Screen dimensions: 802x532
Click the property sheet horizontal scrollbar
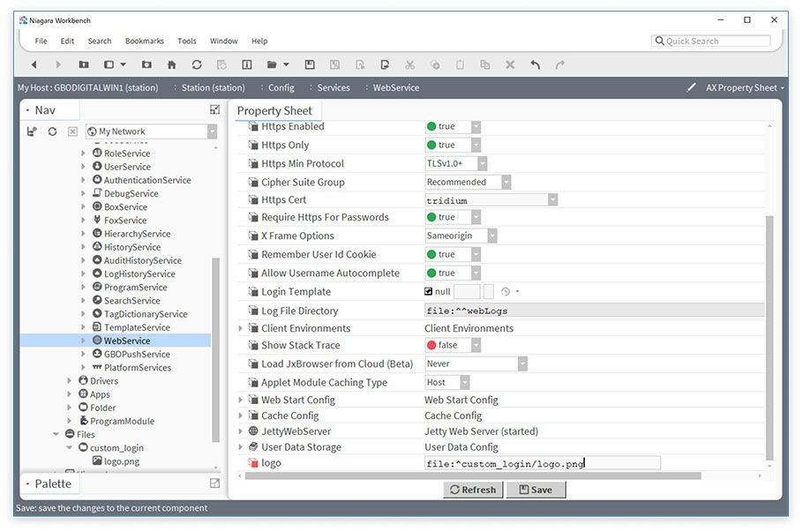pyautogui.click(x=473, y=476)
